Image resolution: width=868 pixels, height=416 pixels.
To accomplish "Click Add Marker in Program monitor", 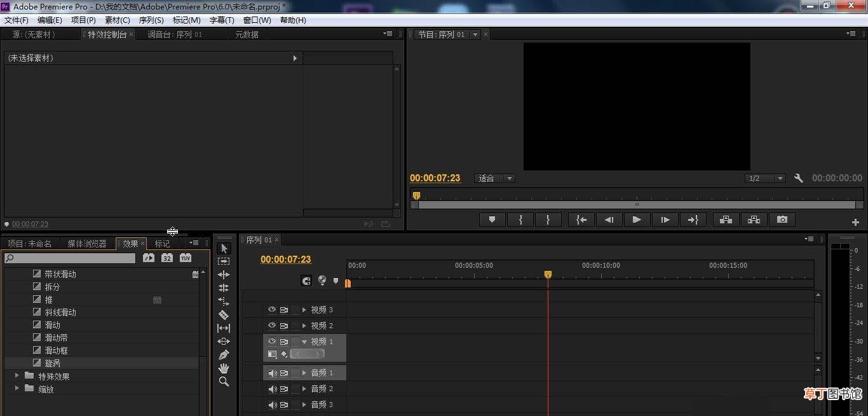I will tap(492, 219).
